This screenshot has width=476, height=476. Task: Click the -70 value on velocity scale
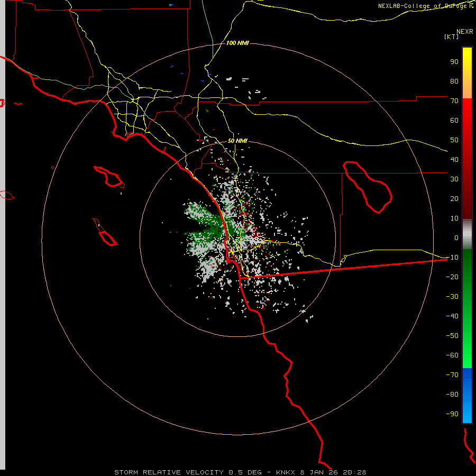(452, 374)
